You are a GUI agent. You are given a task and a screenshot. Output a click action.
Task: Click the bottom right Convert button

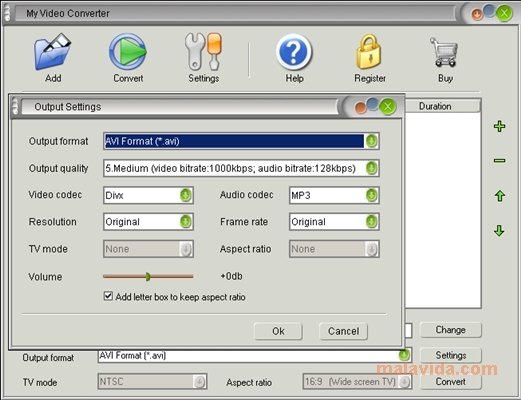(450, 381)
